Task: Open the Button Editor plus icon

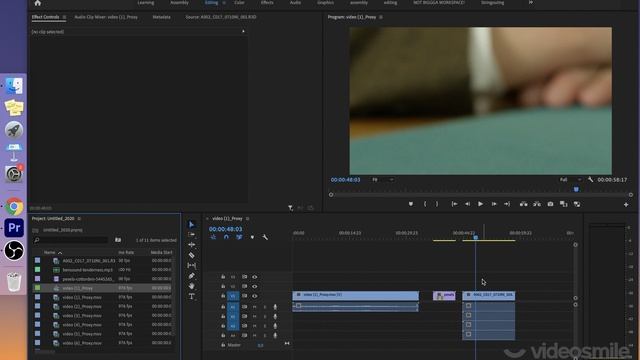Action: click(x=626, y=204)
